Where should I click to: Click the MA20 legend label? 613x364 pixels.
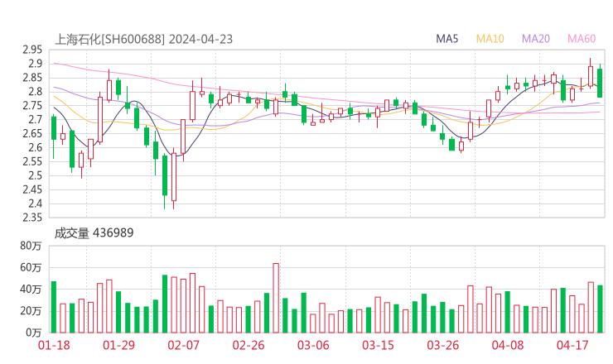536,39
